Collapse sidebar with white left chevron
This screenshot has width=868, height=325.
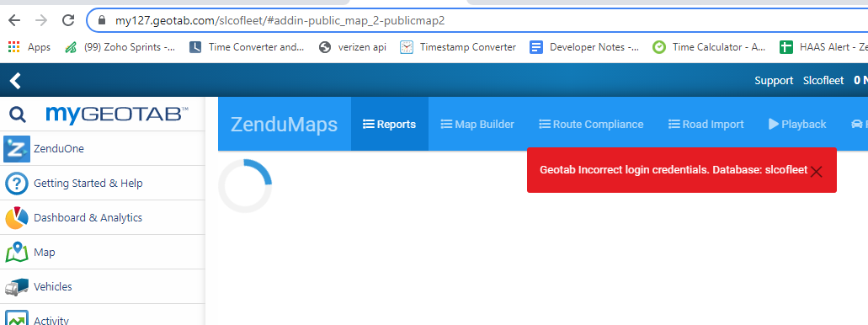(x=15, y=81)
